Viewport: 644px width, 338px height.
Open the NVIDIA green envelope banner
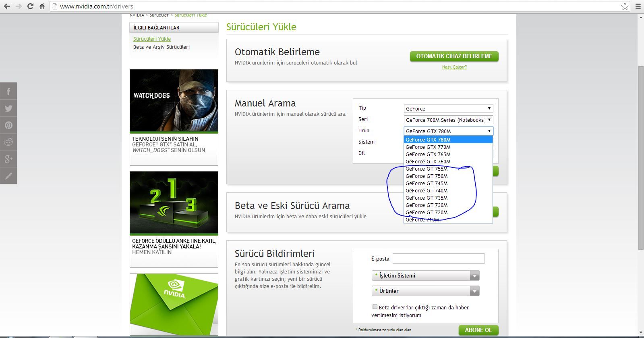tap(174, 305)
